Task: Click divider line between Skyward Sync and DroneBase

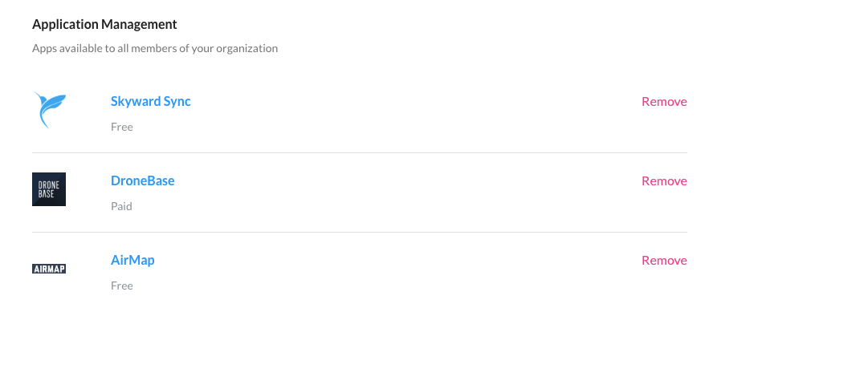Action: coord(360,152)
